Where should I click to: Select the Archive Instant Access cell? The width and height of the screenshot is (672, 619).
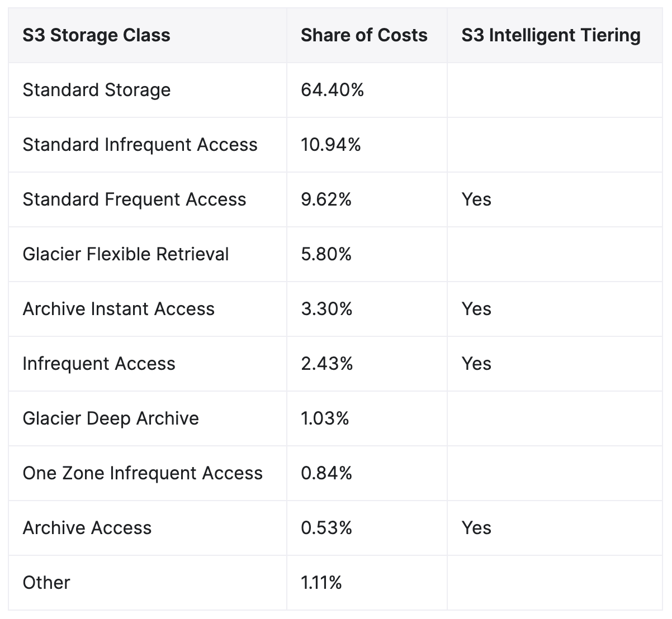click(119, 309)
